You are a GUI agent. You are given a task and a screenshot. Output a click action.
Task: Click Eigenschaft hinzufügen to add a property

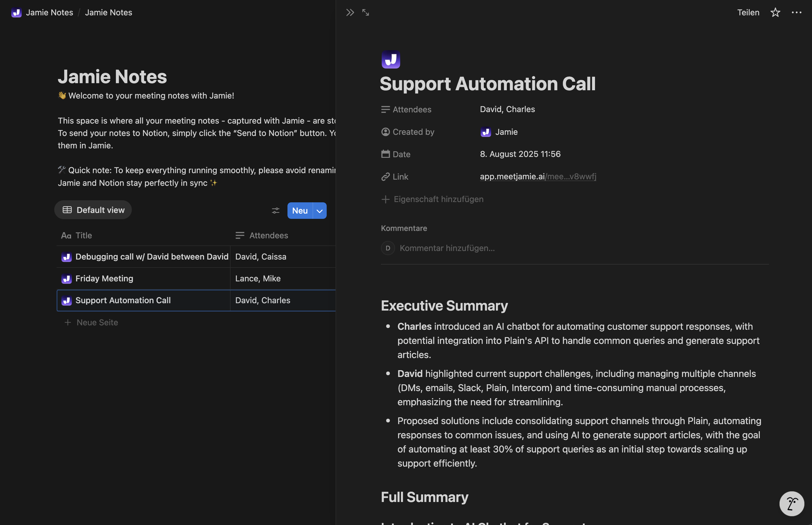coord(438,199)
